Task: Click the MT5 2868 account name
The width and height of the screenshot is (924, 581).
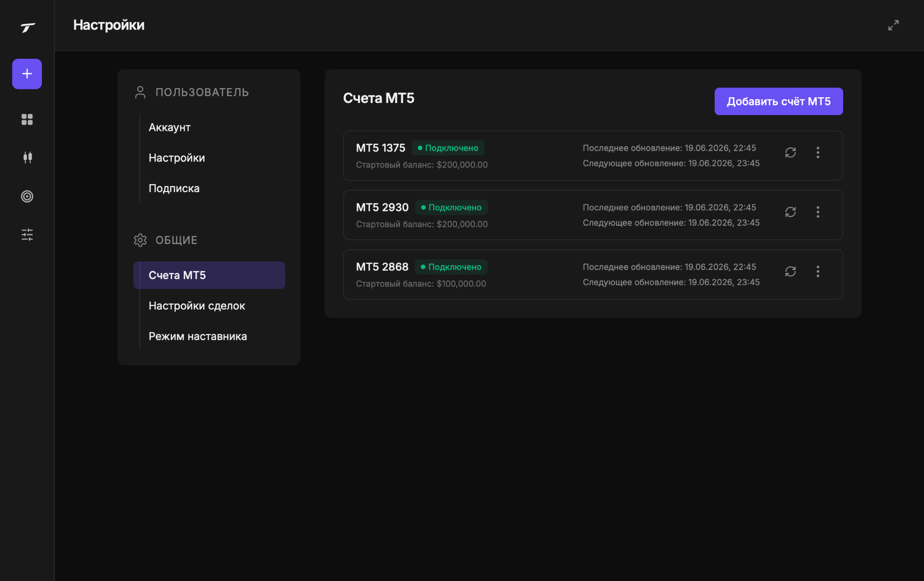Action: 382,267
